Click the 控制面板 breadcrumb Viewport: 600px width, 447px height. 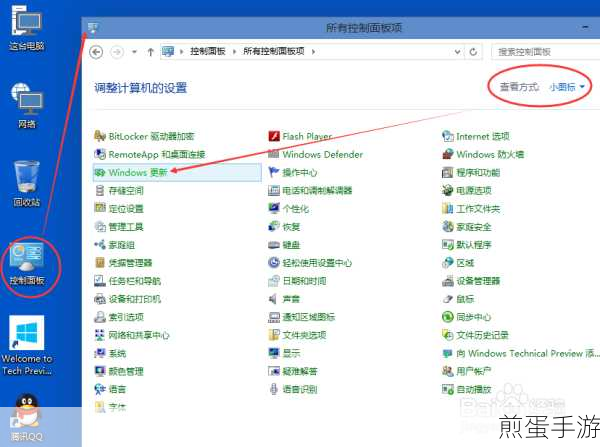pyautogui.click(x=208, y=51)
